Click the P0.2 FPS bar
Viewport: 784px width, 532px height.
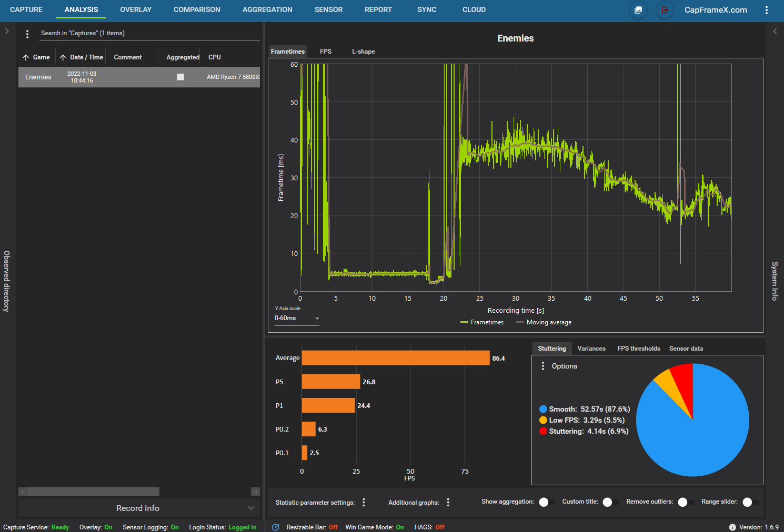(309, 429)
